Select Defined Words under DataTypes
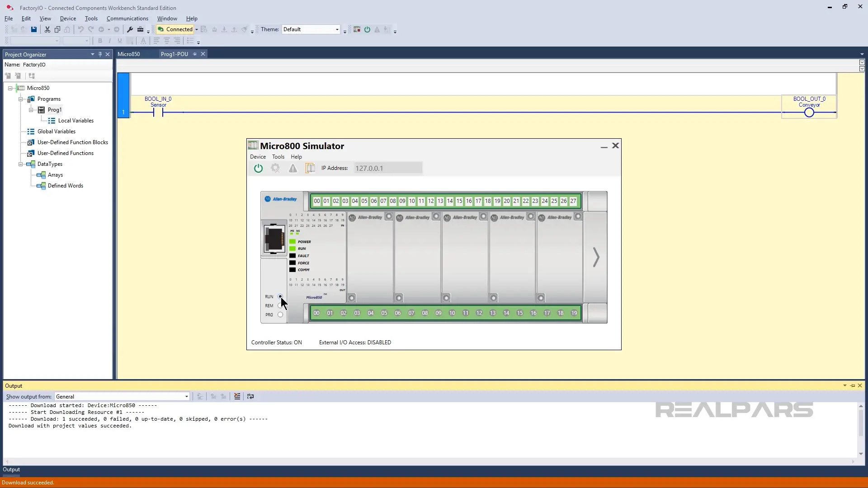Image resolution: width=868 pixels, height=488 pixels. [66, 186]
